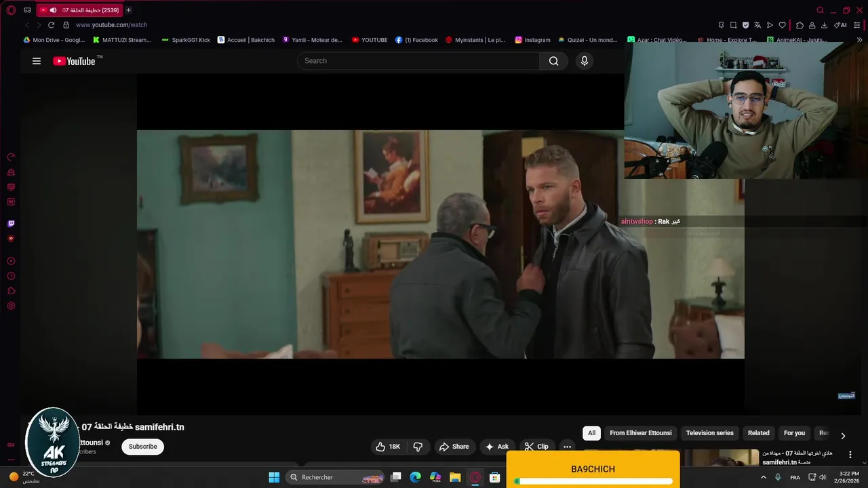The height and width of the screenshot is (488, 868).
Task: Click the browser downloads arrow icon
Action: click(824, 25)
